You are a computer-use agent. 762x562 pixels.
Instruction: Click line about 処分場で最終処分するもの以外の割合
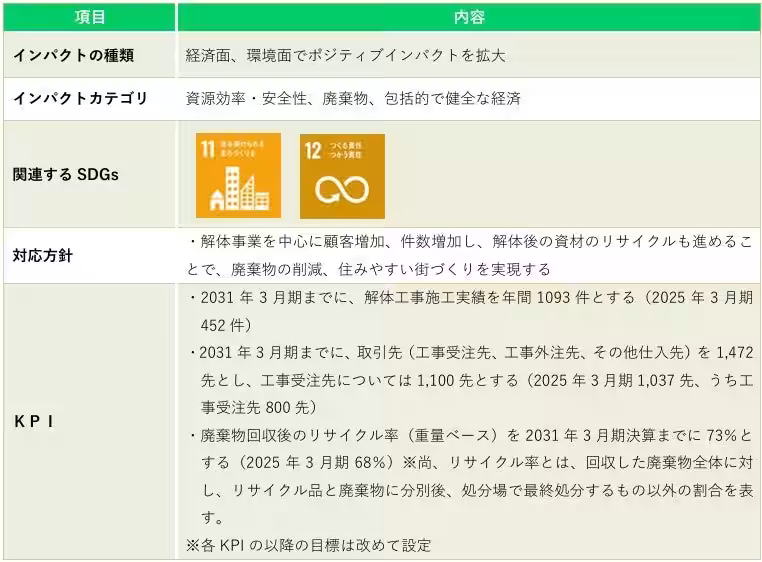[477, 490]
